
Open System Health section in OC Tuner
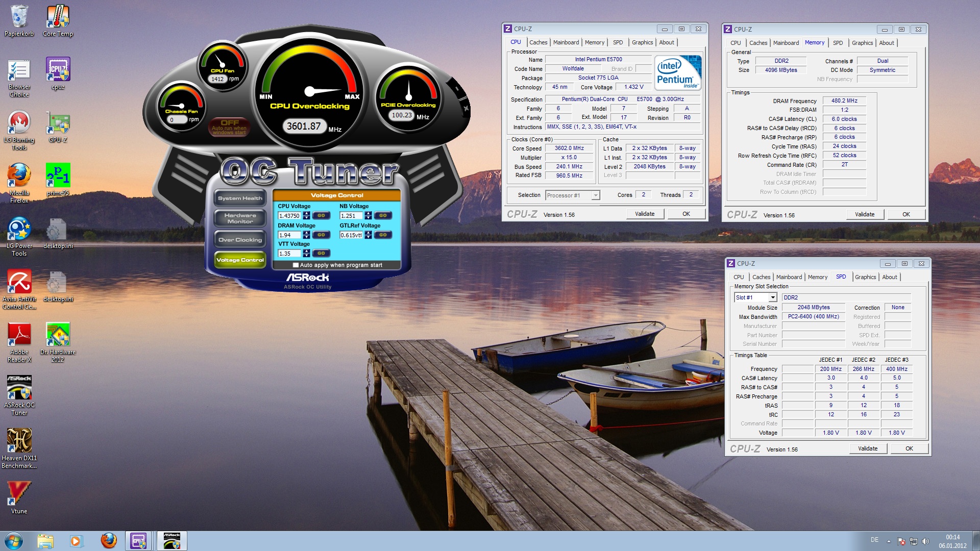(x=240, y=198)
